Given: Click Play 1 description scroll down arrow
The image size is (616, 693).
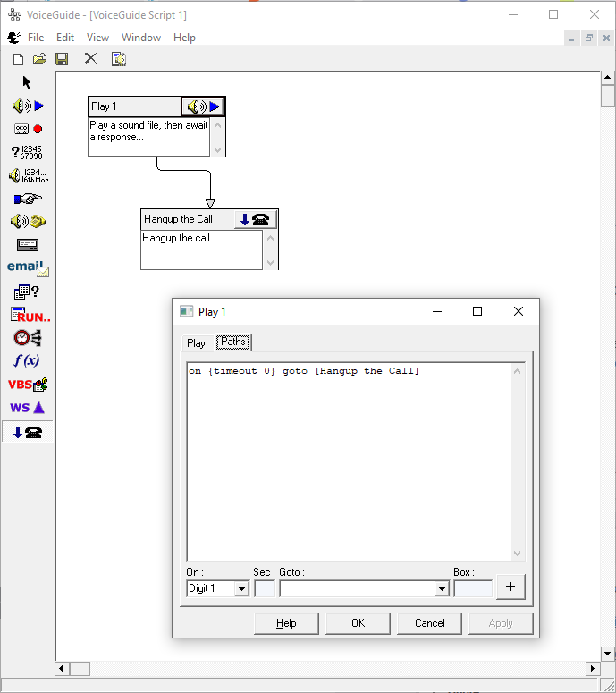Looking at the screenshot, I should [217, 150].
